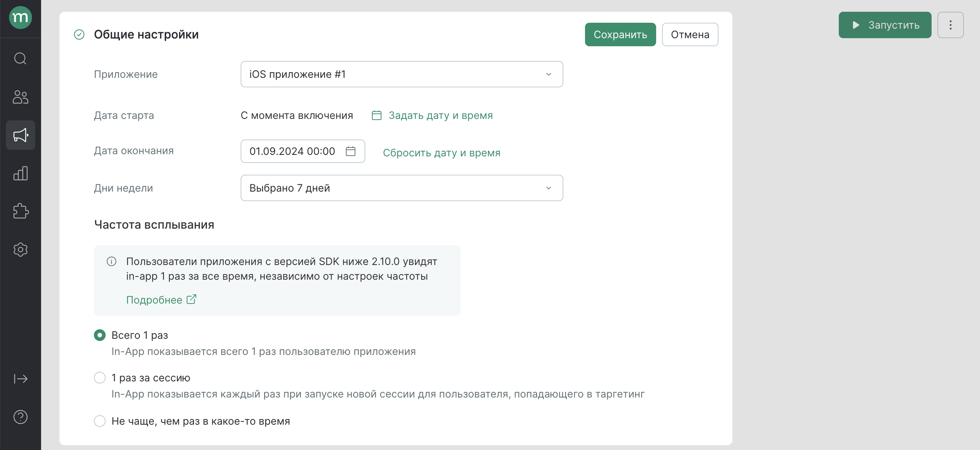
Task: Click the calendar icon in the end date field
Action: 350,151
